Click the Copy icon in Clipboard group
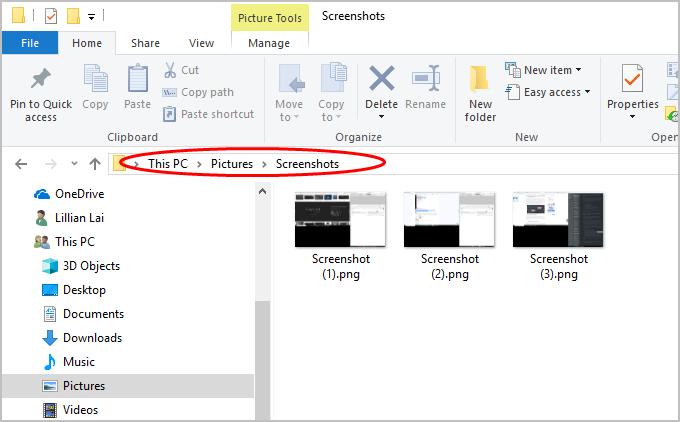 click(x=96, y=79)
